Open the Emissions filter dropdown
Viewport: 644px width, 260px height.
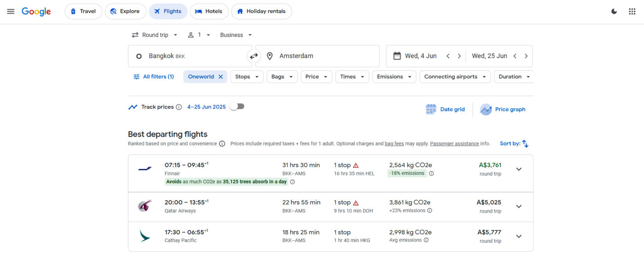coord(394,77)
